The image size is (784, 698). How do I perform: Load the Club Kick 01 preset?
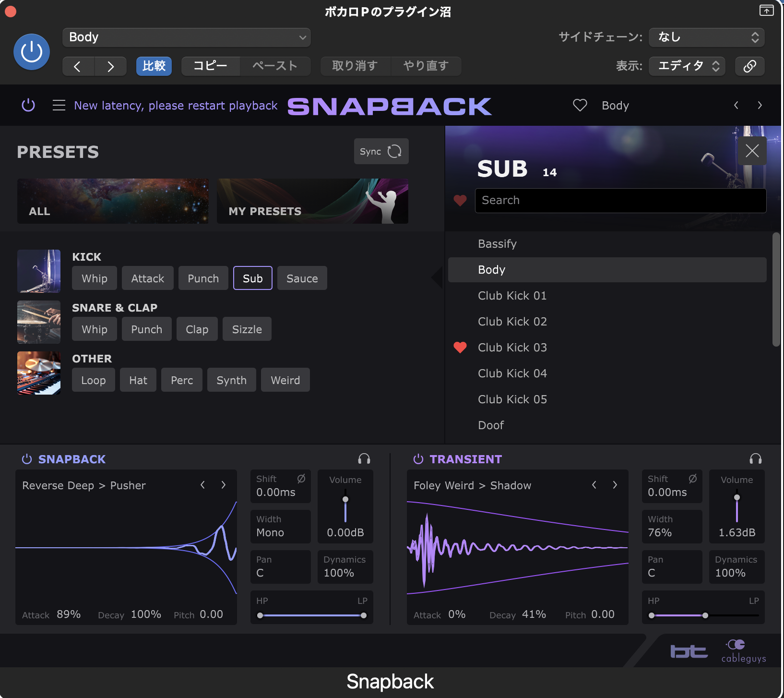click(607, 296)
